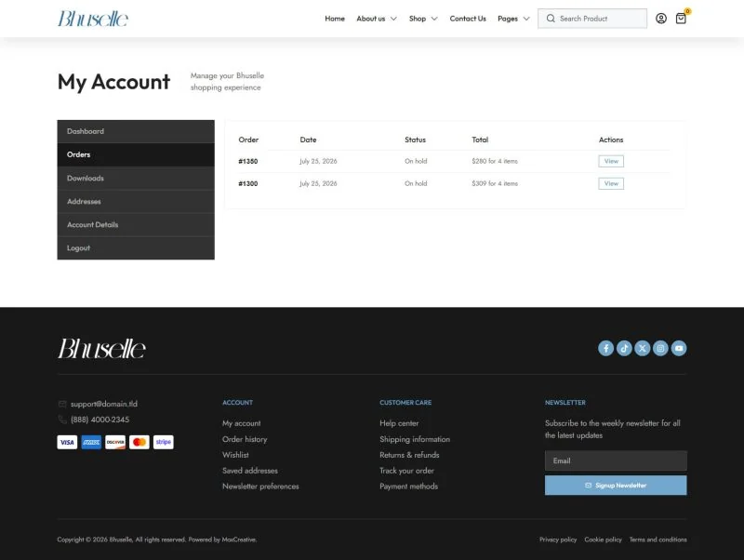Click the Actions column header
The width and height of the screenshot is (744, 560).
tap(611, 140)
